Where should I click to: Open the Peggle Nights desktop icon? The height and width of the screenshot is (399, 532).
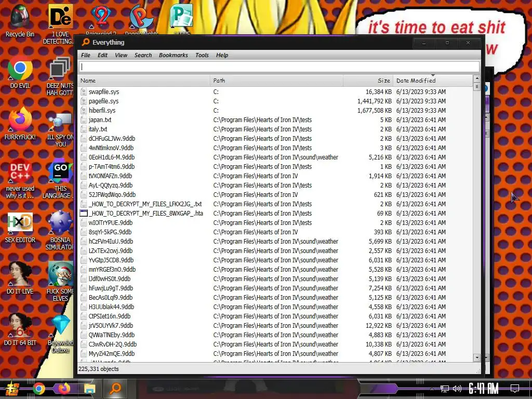tap(141, 19)
